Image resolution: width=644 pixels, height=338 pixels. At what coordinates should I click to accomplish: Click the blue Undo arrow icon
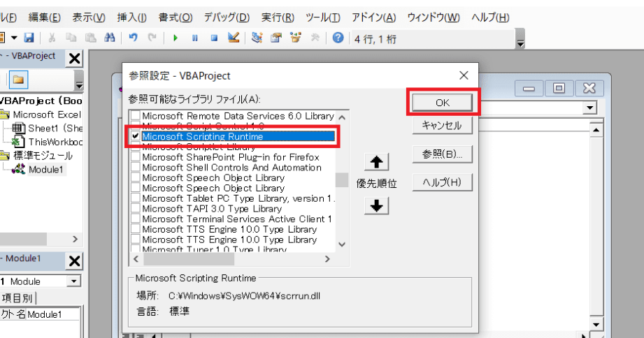(x=133, y=38)
